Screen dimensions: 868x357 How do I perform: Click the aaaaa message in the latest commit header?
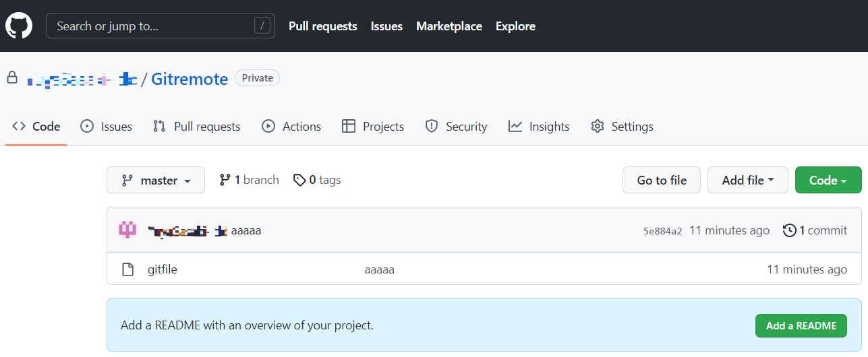(246, 230)
